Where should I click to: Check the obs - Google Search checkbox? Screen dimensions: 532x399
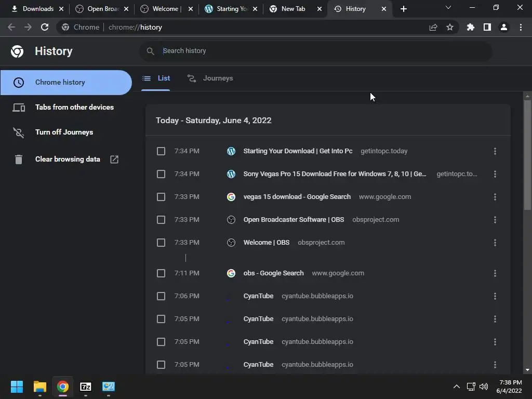[x=161, y=273]
